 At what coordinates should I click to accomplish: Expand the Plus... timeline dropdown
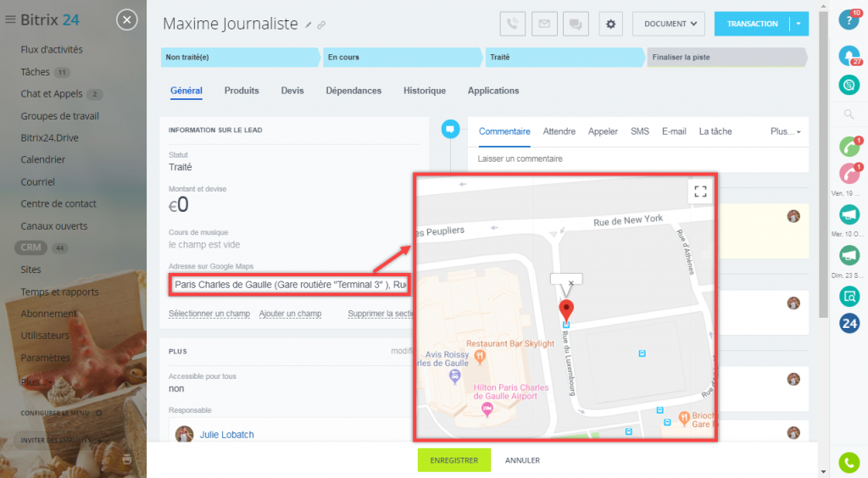tap(786, 131)
